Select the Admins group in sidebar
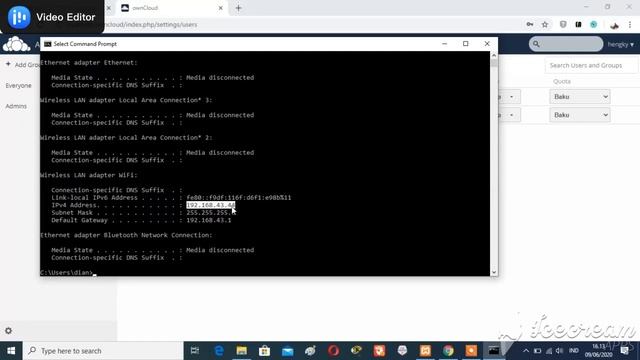Image resolution: width=640 pixels, height=360 pixels. tap(16, 106)
